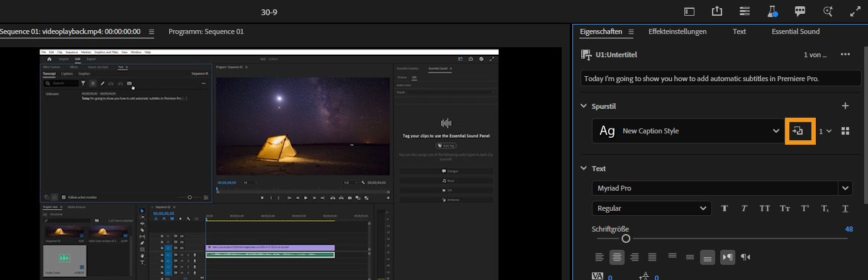
Task: Enable center text alignment
Action: [617, 257]
